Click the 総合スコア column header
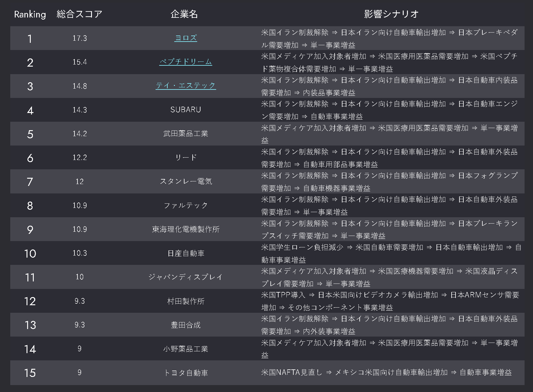This screenshot has height=392, width=533. coord(80,14)
